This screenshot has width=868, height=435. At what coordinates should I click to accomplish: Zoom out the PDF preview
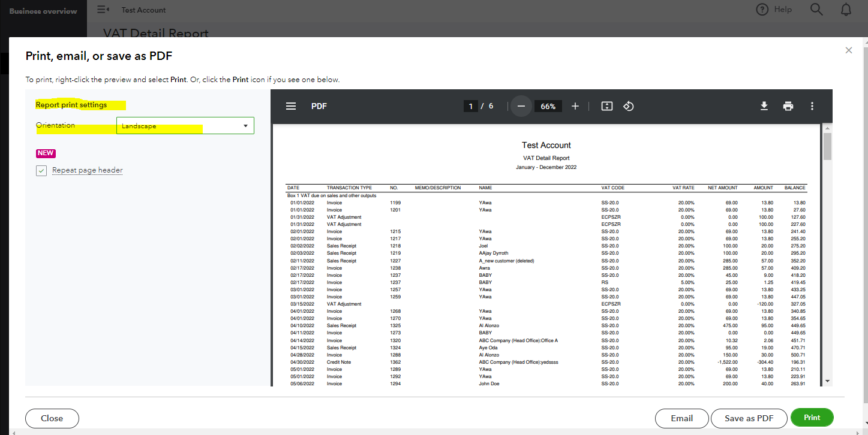(521, 106)
